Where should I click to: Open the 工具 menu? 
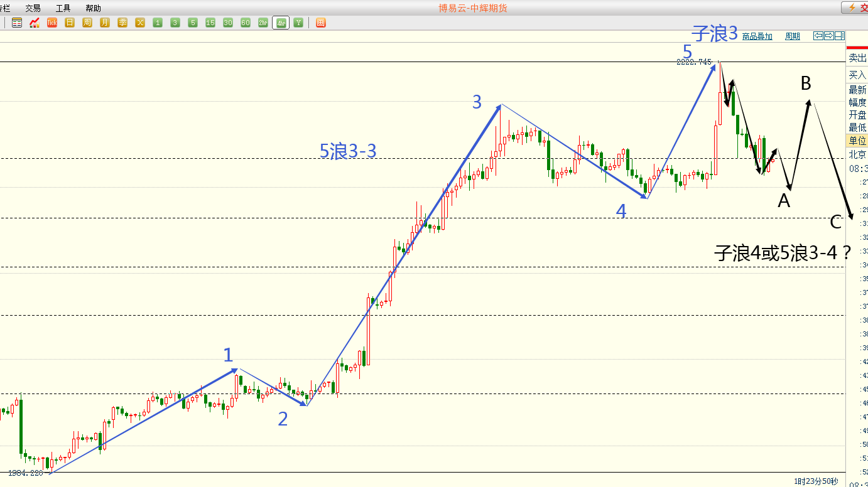point(63,8)
